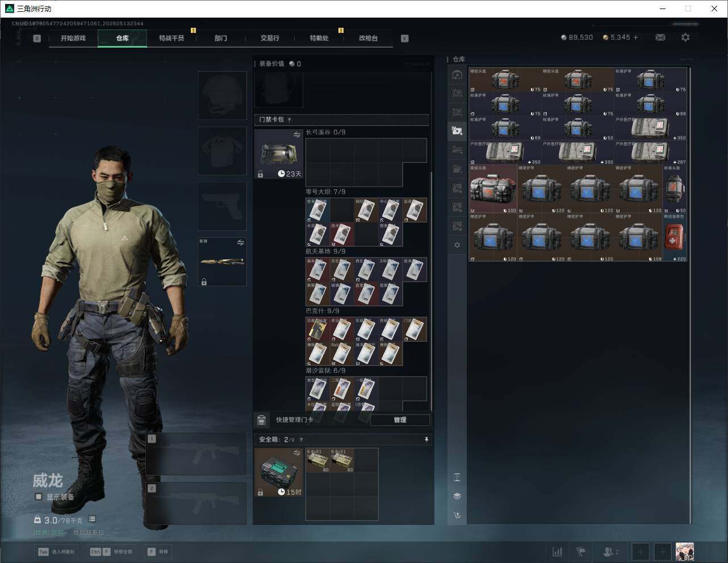The width and height of the screenshot is (728, 563).
Task: Click the 转移 transfer shortcut
Action: tap(158, 552)
